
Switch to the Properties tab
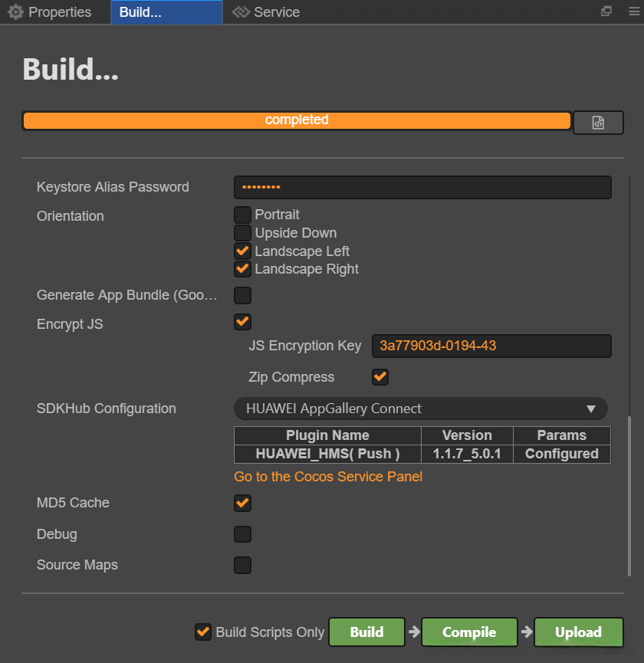[x=59, y=12]
